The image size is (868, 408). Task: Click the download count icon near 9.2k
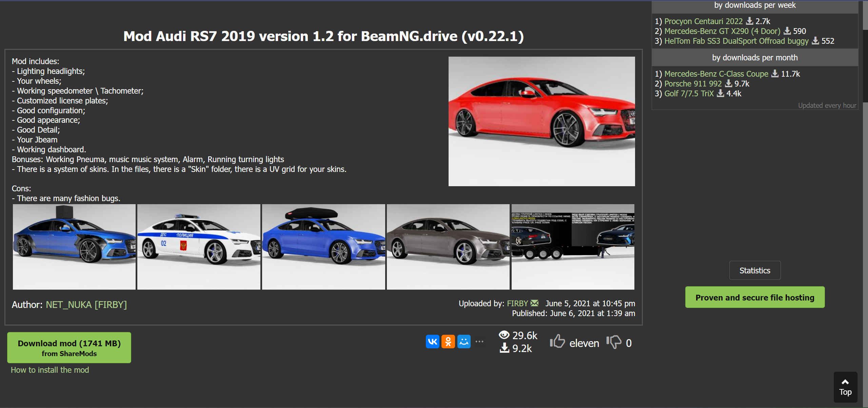point(505,348)
